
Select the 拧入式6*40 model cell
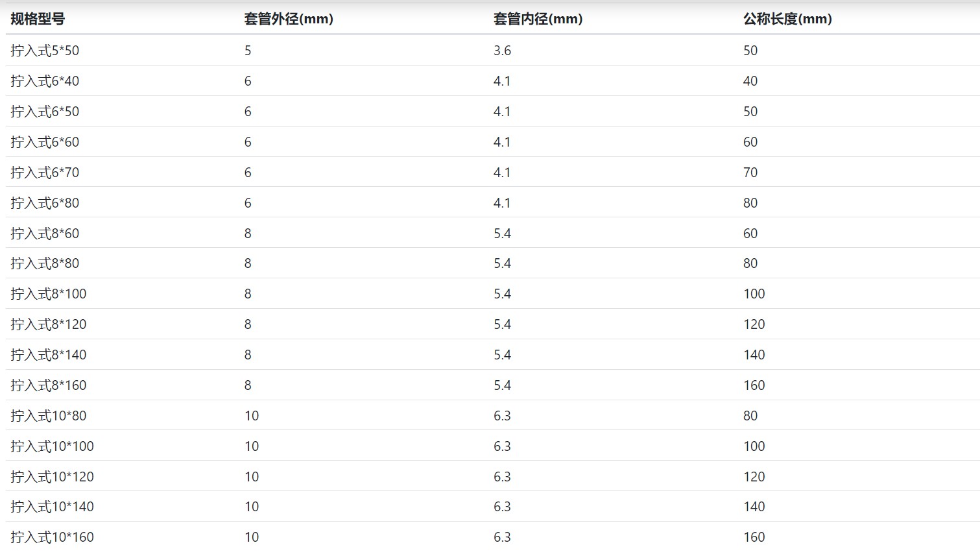pos(45,81)
